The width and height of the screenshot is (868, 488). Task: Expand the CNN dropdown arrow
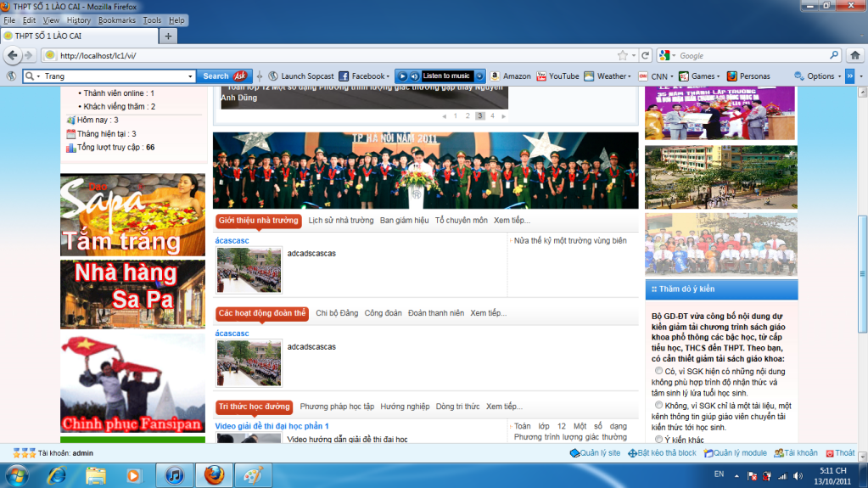671,76
